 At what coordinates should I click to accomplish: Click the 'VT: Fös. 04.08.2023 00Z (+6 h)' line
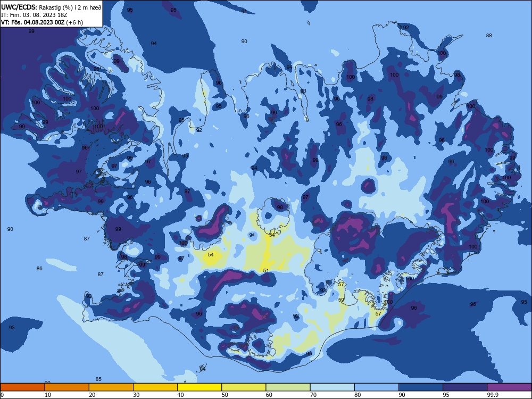tap(42, 22)
